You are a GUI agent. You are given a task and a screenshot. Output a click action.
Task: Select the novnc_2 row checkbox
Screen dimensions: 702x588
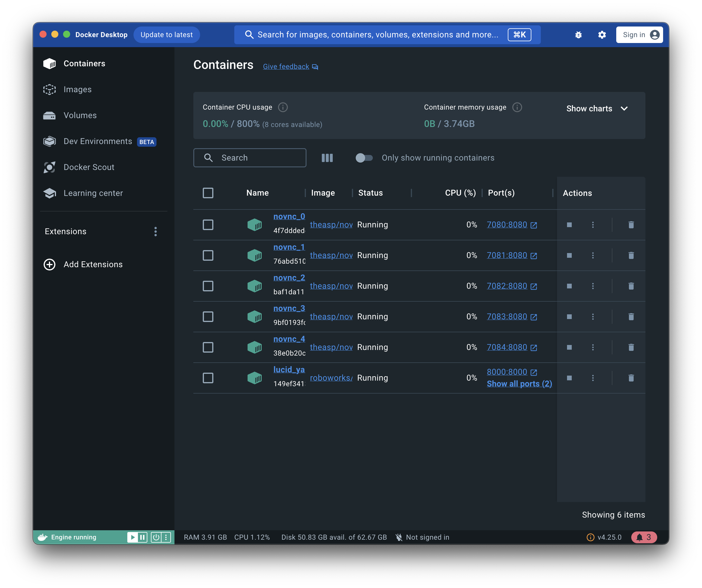[208, 286]
